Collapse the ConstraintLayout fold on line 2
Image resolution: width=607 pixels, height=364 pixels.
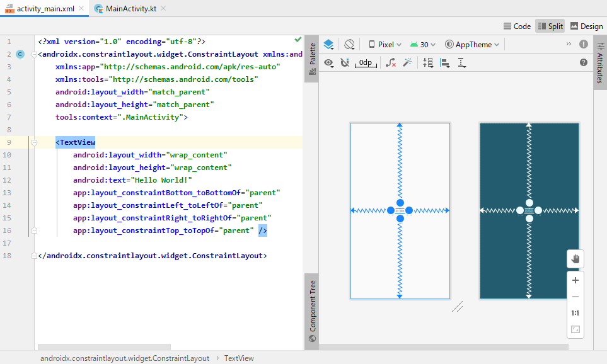(34, 55)
